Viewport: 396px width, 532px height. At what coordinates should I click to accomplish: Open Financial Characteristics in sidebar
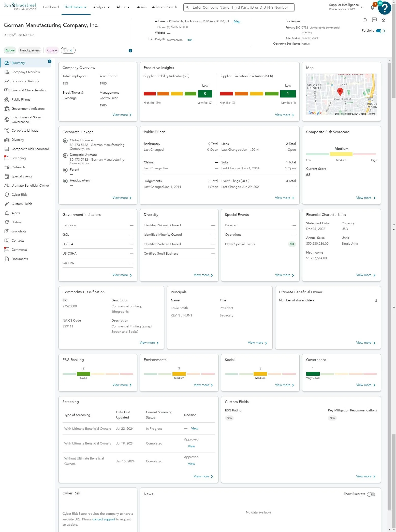tap(26, 90)
